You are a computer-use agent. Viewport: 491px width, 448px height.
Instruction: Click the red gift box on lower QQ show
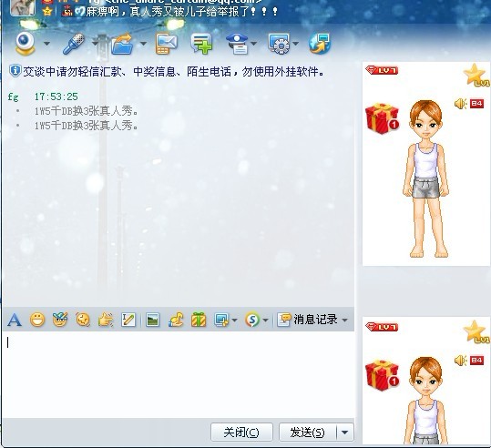coord(382,375)
